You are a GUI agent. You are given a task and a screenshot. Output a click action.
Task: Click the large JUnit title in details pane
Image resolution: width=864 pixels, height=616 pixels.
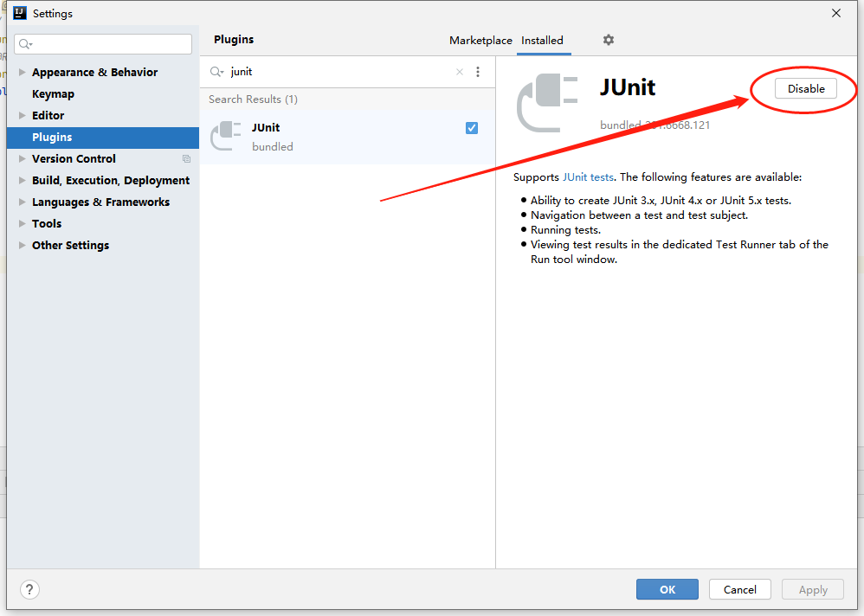[x=628, y=87]
